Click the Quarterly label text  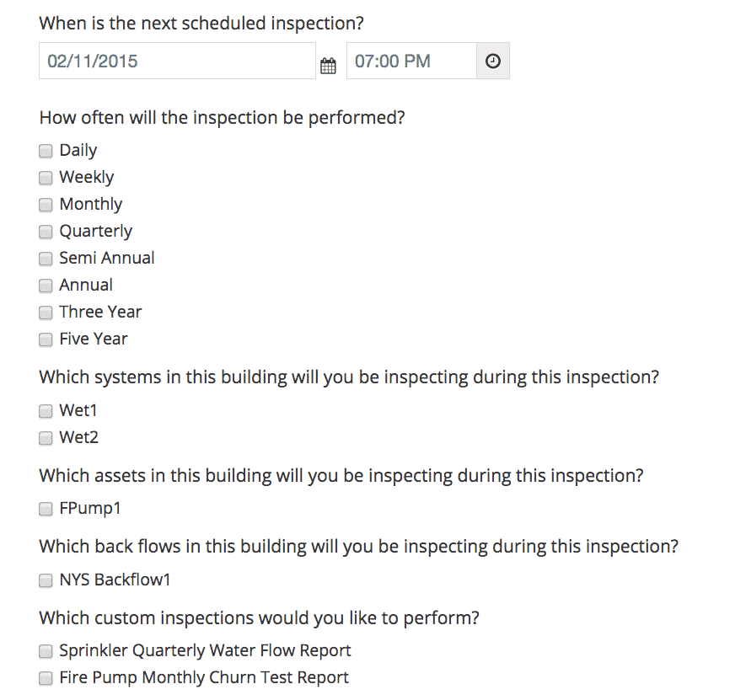95,232
